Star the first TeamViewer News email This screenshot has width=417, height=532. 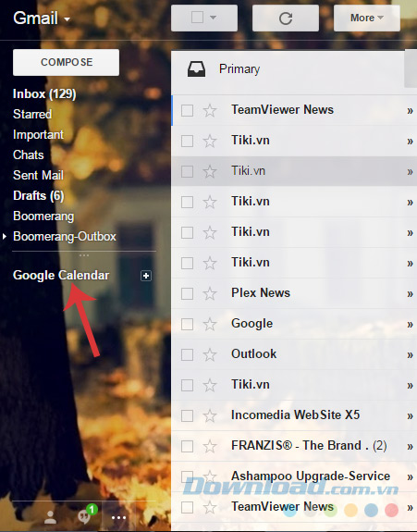click(x=210, y=110)
